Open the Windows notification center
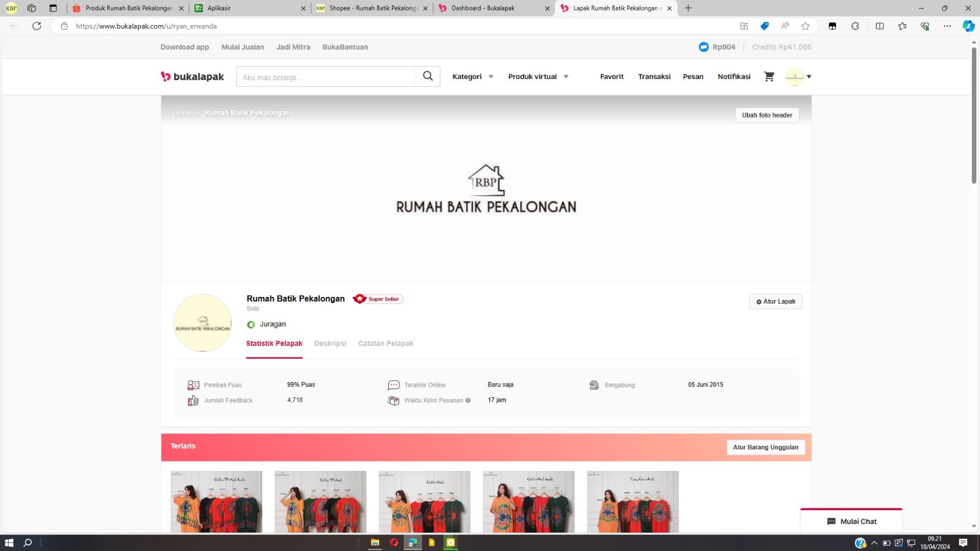Viewport: 980px width, 551px height. pyautogui.click(x=963, y=542)
